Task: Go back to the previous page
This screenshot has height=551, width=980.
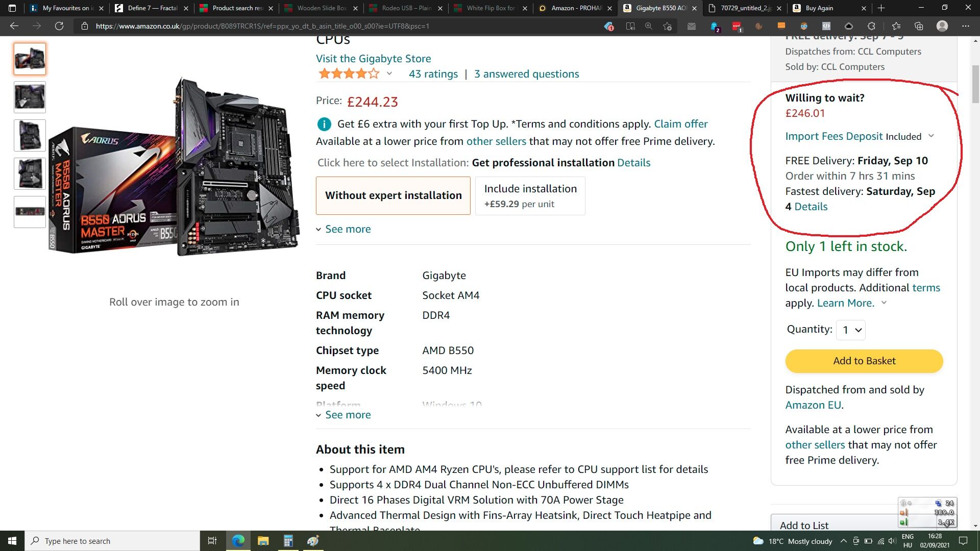Action: pos(14,26)
